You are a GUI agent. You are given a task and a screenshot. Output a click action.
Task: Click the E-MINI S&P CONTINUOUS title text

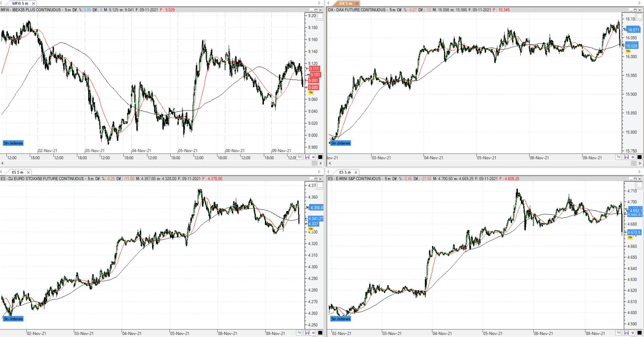[x=358, y=179]
